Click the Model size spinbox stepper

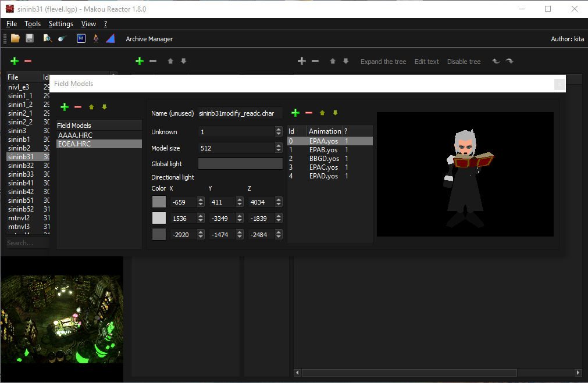278,148
